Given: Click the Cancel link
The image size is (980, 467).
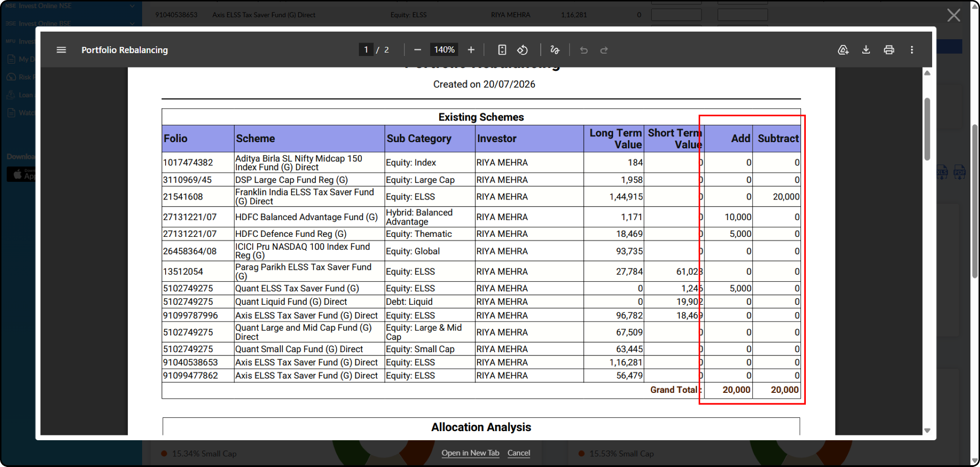Looking at the screenshot, I should click(x=519, y=453).
